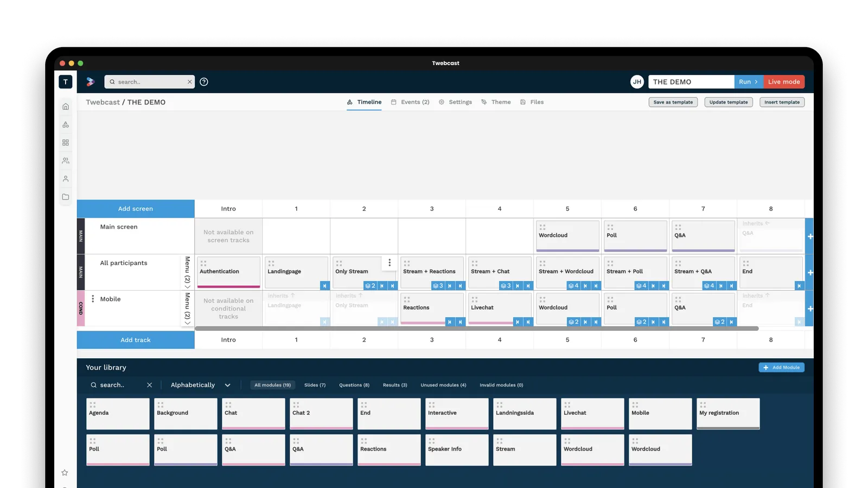The height and width of the screenshot is (488, 868).
Task: Filter library by Results (3)
Action: click(395, 385)
